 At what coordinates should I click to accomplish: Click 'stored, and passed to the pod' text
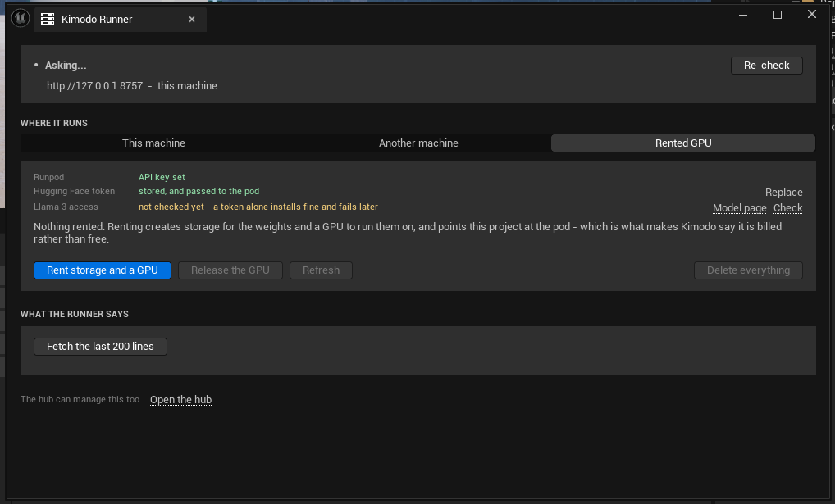198,191
